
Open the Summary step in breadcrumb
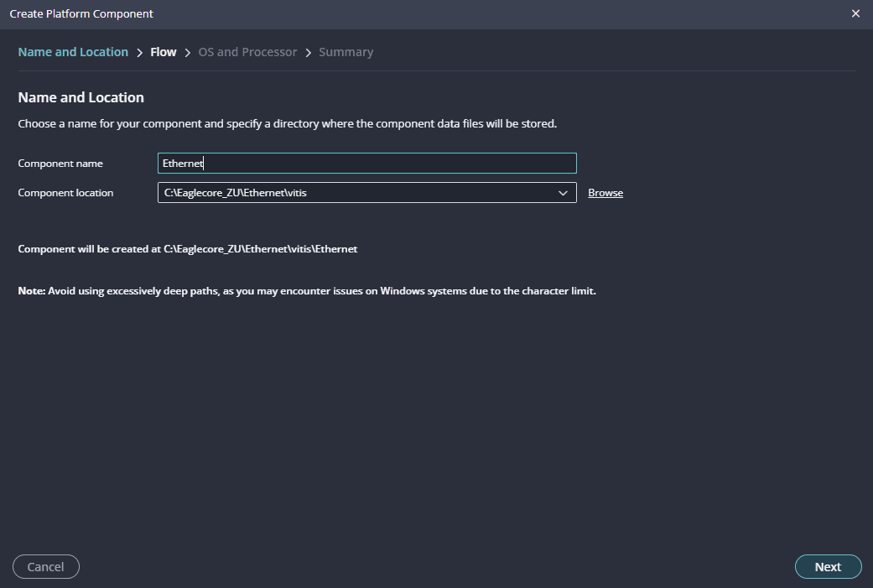(346, 52)
